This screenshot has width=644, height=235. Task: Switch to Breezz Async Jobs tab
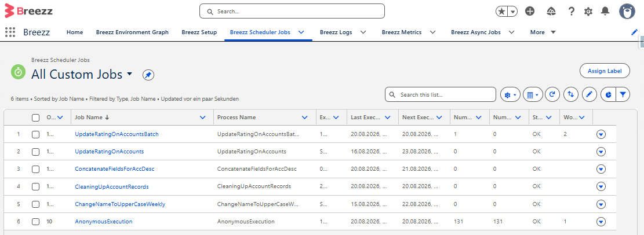475,32
